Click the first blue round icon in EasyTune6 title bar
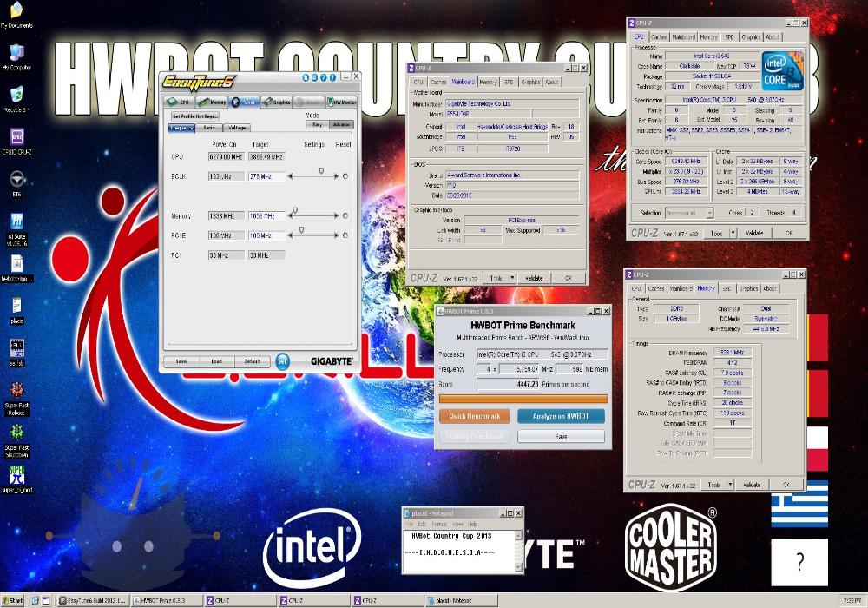Viewport: 868px width, 608px height. tap(306, 77)
